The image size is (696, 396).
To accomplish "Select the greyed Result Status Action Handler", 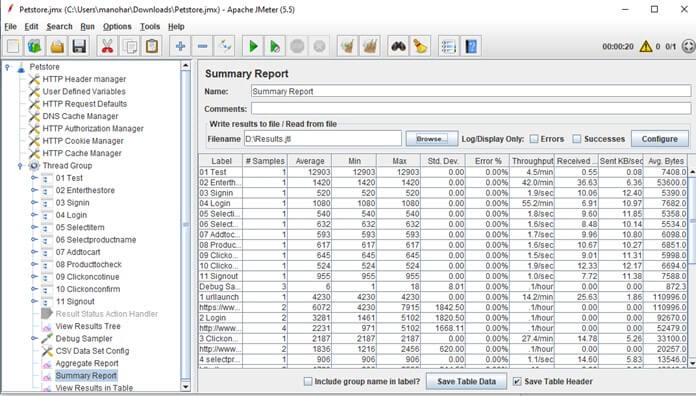I will pos(107,314).
